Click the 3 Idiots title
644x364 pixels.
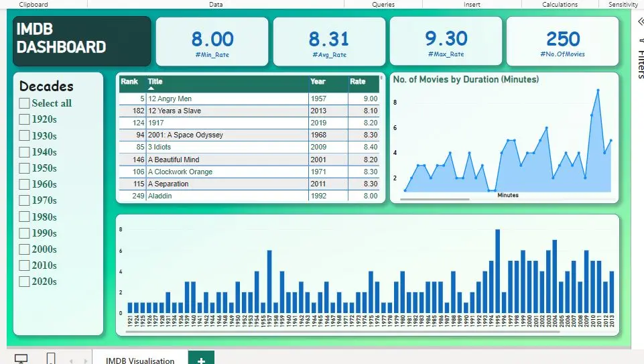159,147
